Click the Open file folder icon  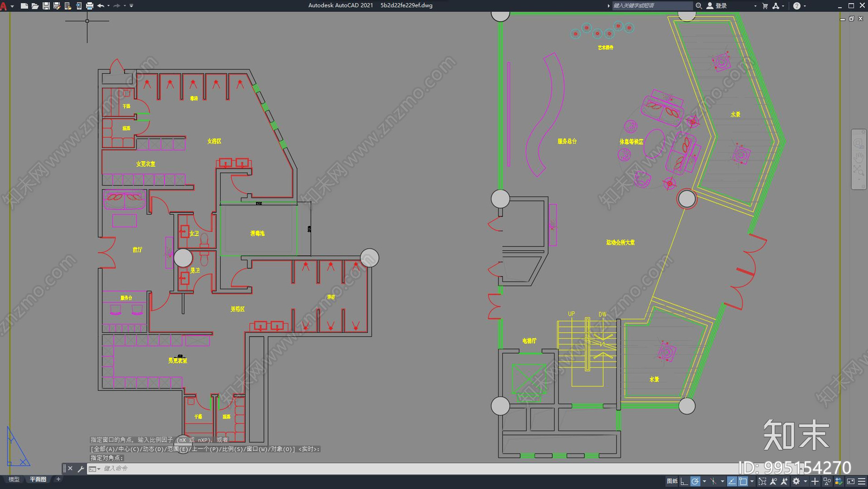tap(35, 5)
